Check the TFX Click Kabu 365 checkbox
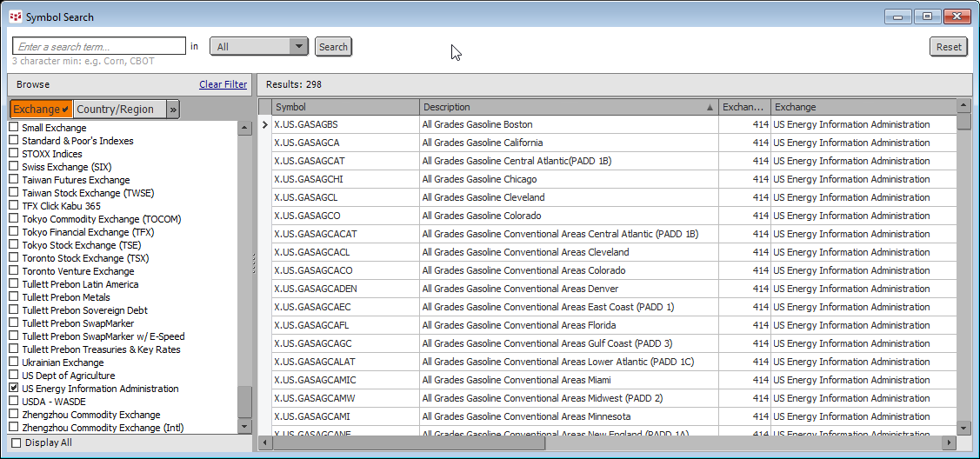This screenshot has width=980, height=459. click(x=14, y=205)
